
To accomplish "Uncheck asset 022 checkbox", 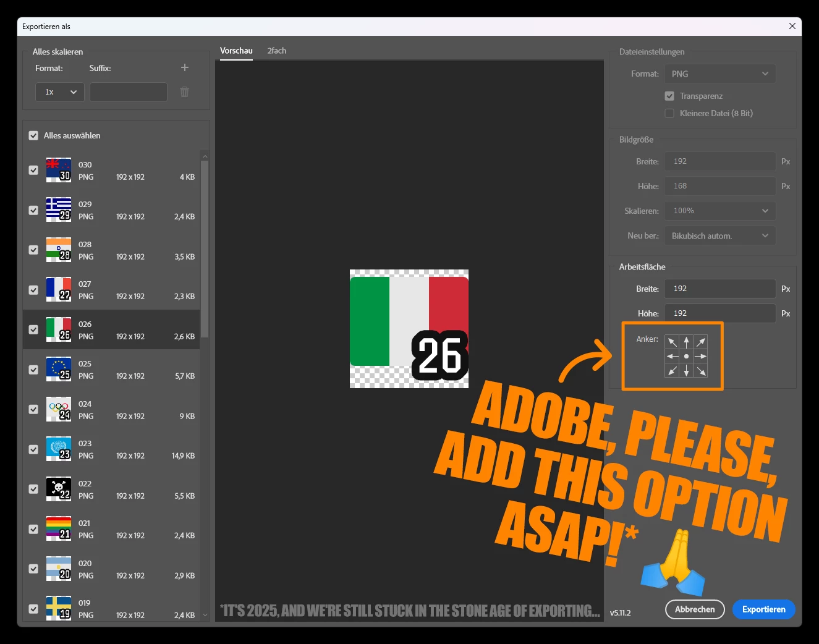I will [x=33, y=489].
